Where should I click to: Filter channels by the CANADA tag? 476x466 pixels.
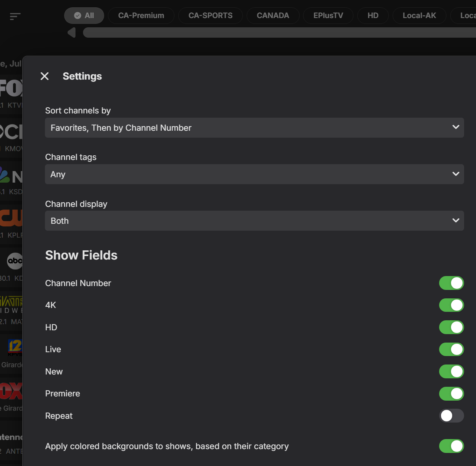[x=273, y=15]
